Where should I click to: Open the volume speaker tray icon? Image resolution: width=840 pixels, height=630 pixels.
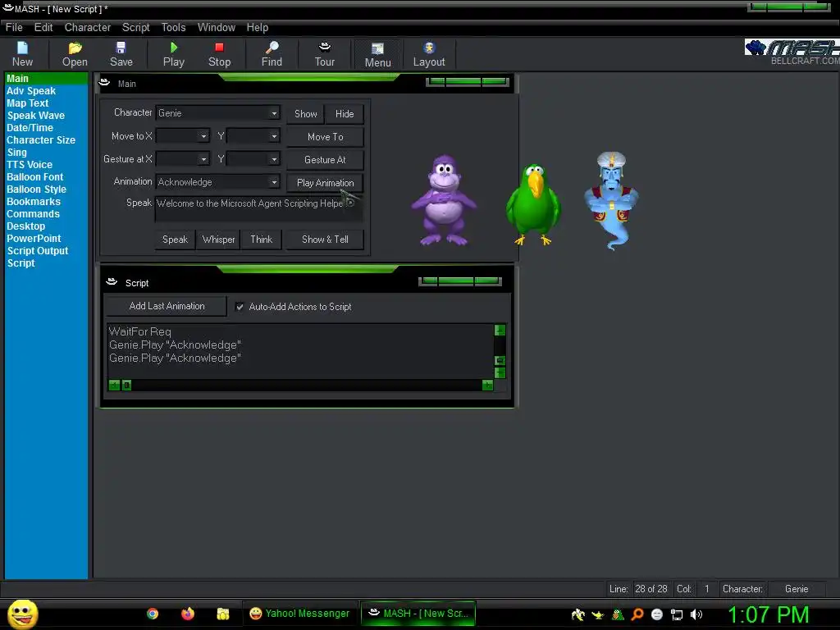coord(696,614)
